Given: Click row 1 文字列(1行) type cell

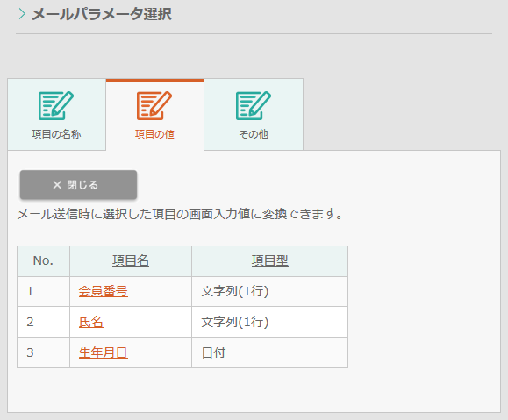Looking at the screenshot, I should pyautogui.click(x=270, y=291).
